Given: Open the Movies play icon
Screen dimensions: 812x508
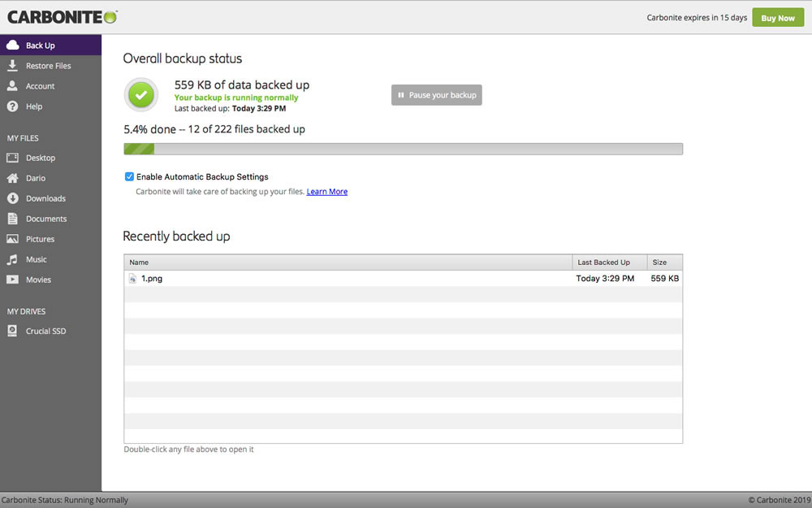Looking at the screenshot, I should click(x=12, y=280).
